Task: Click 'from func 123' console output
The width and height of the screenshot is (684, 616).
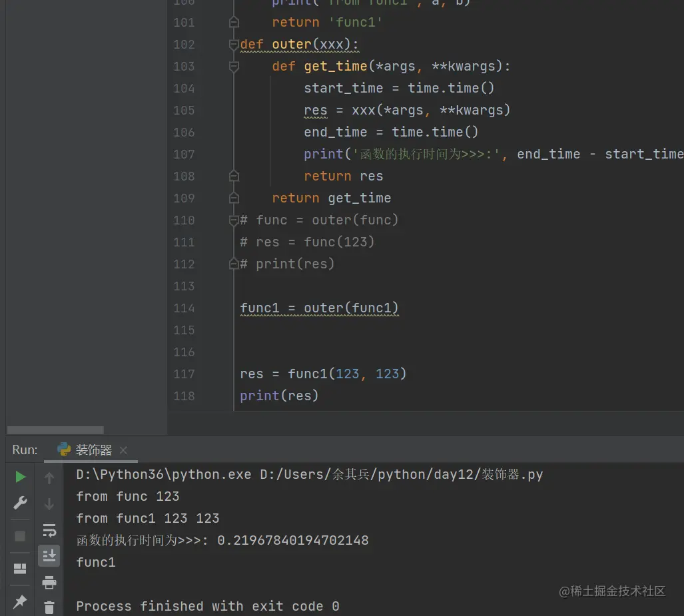Action: [x=127, y=497]
